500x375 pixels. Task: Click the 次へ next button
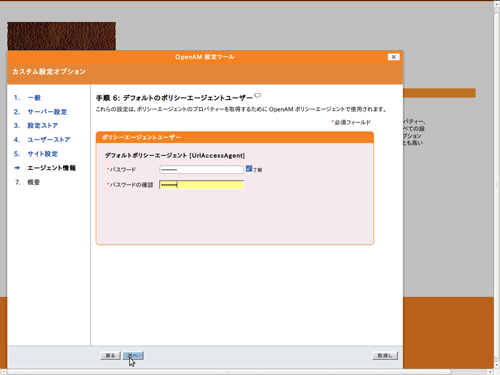pos(133,356)
